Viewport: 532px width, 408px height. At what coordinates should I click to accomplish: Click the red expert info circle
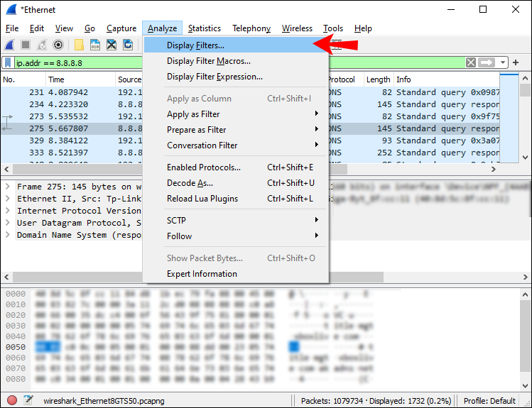coord(12,400)
